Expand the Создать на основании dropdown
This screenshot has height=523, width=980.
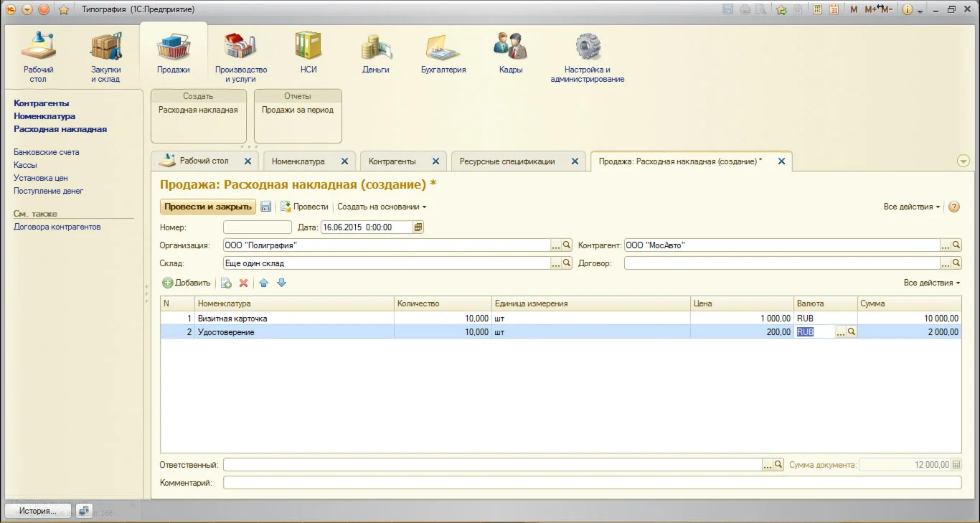click(382, 207)
